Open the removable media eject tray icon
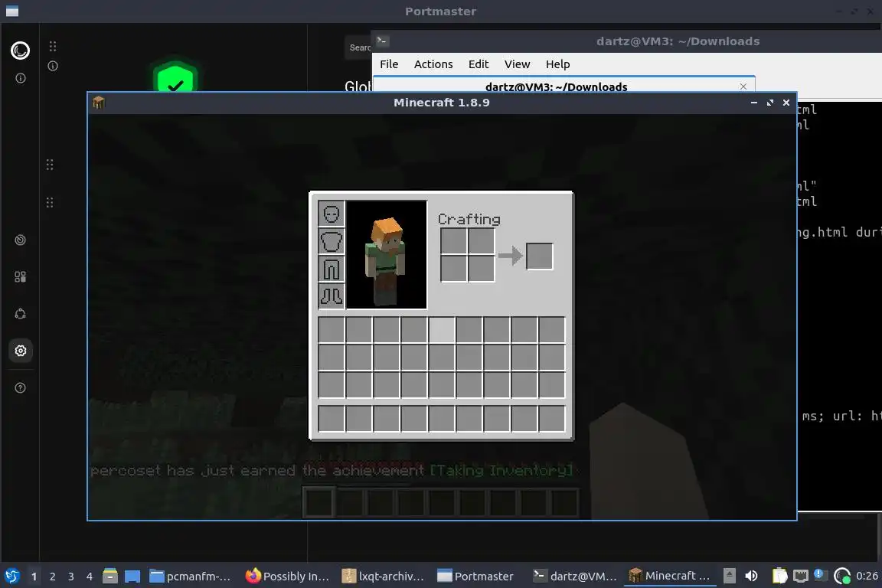882x588 pixels. (729, 576)
